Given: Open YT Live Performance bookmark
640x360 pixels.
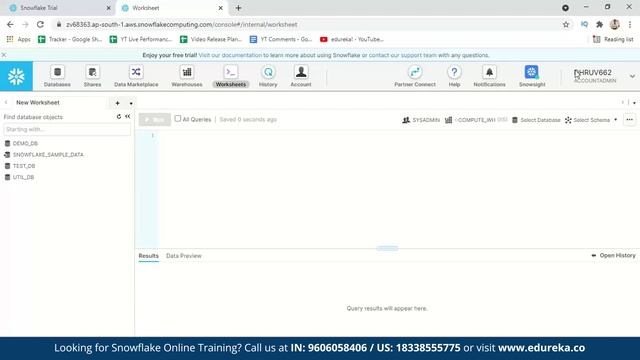Looking at the screenshot, I should (x=141, y=39).
